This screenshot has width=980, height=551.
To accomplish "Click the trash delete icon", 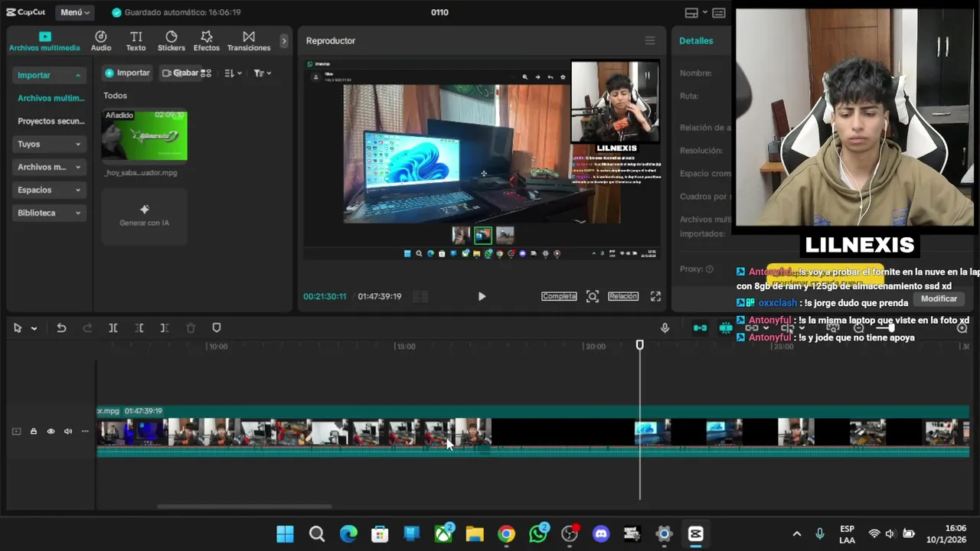I will [191, 328].
